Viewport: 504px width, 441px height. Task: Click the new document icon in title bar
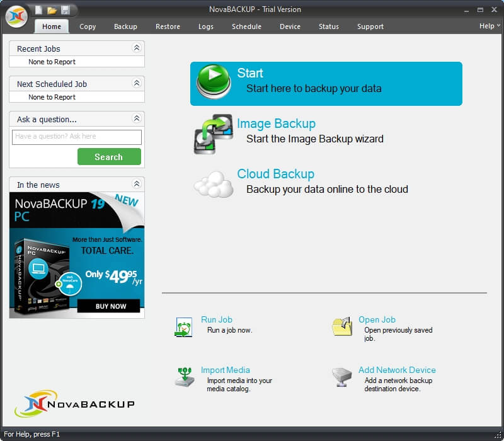point(38,10)
